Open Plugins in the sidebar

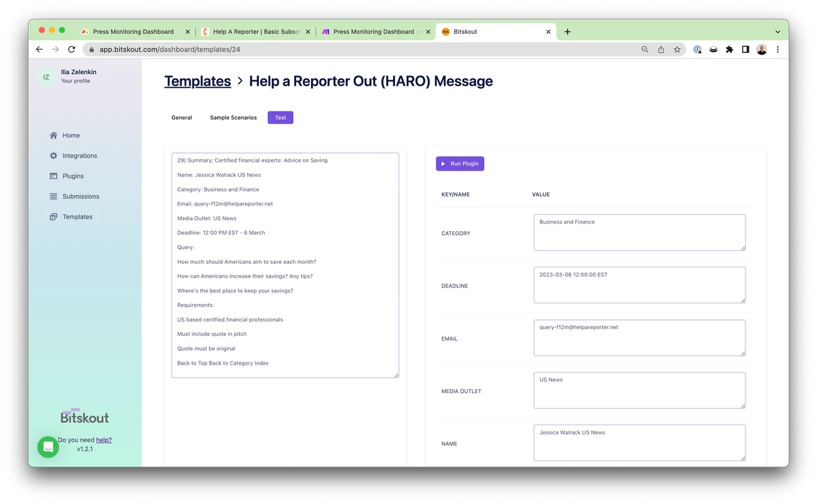pyautogui.click(x=74, y=176)
